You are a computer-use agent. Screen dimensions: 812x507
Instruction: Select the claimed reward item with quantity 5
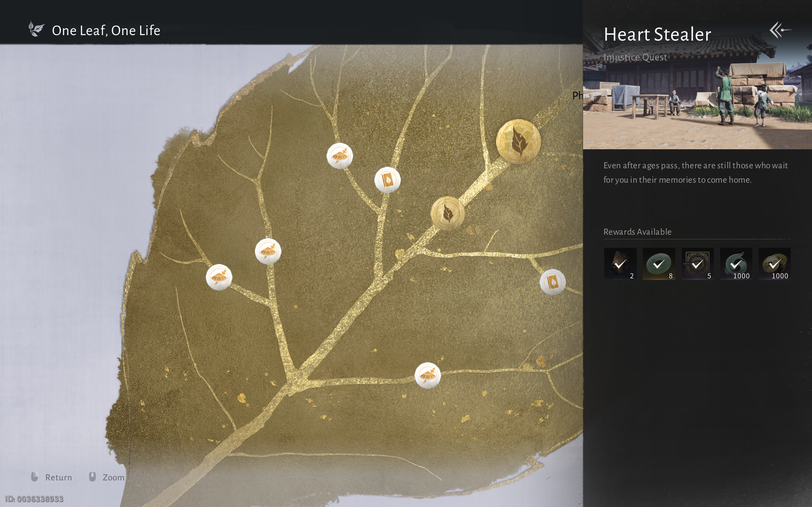(697, 264)
